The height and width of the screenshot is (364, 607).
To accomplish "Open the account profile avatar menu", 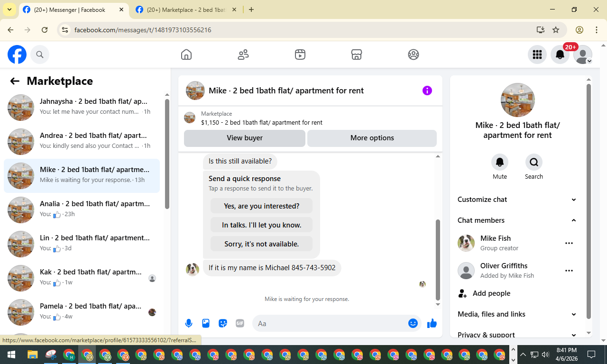I will (583, 55).
